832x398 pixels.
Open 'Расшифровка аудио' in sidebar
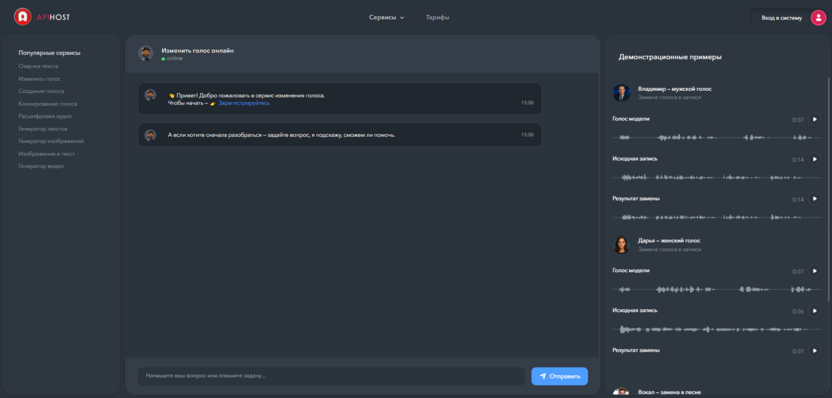pos(45,116)
